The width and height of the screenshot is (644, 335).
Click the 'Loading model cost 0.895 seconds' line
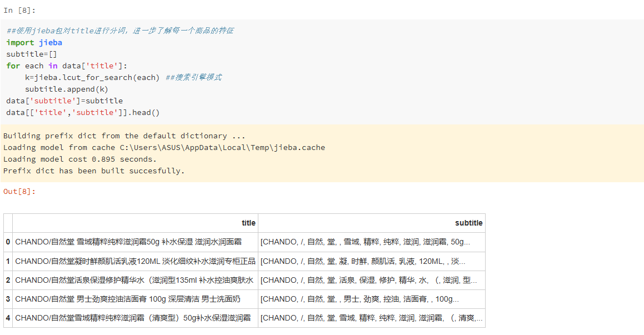pyautogui.click(x=79, y=159)
